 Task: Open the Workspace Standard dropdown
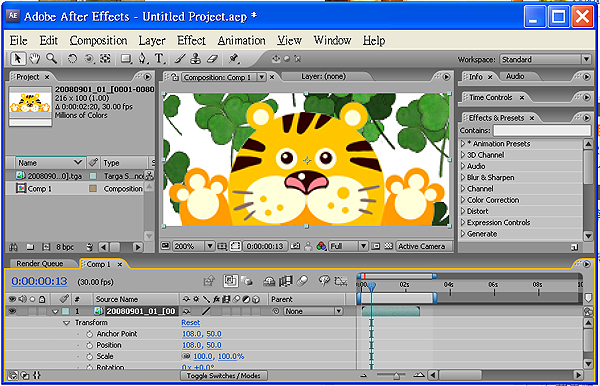coord(545,59)
